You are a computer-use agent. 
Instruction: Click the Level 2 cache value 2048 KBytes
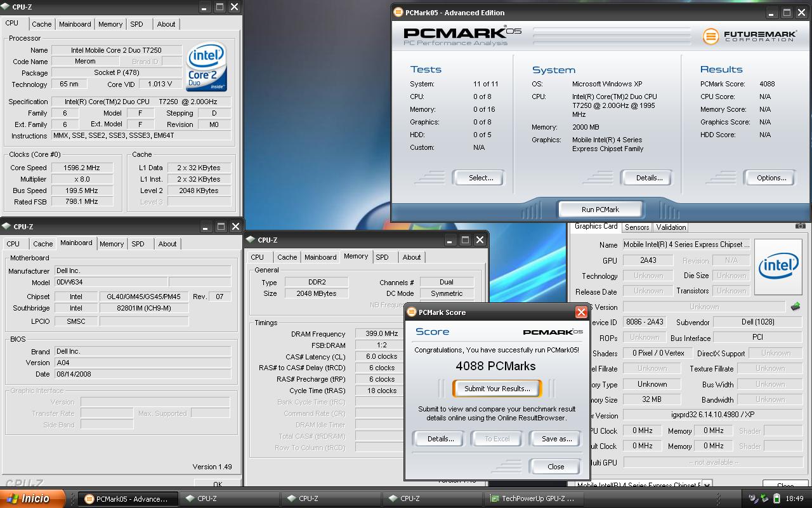click(x=199, y=190)
